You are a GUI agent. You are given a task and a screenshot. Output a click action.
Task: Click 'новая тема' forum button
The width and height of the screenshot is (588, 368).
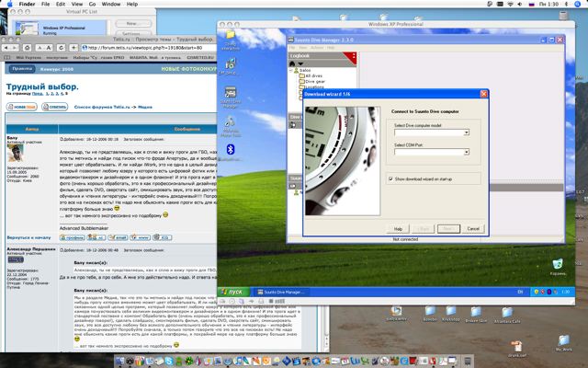point(22,107)
